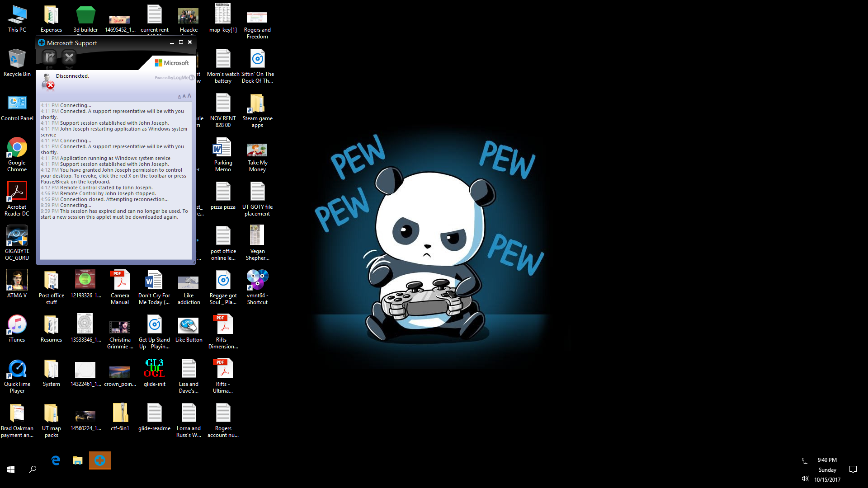Select the smallest font size A
The width and height of the screenshot is (868, 488).
click(x=179, y=97)
